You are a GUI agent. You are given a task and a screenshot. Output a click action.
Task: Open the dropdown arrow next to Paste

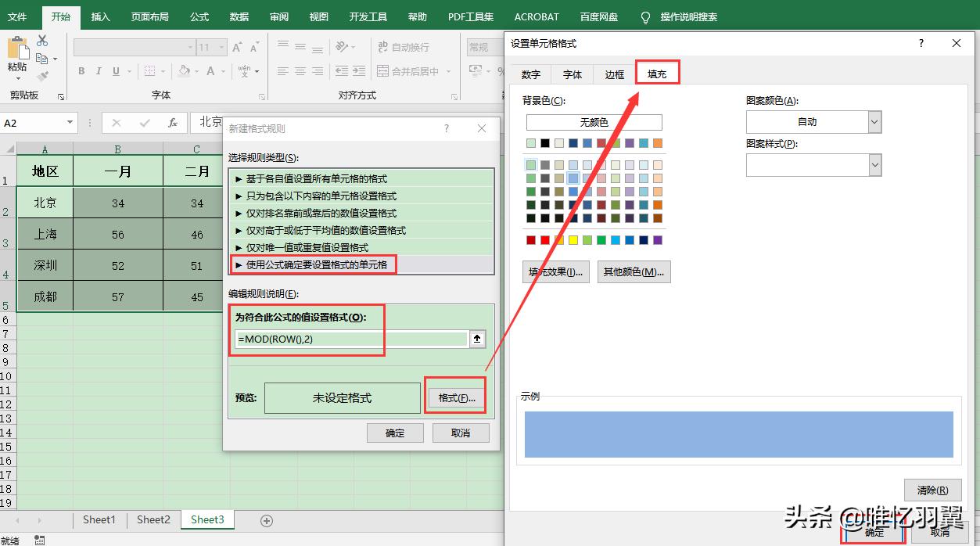point(17,77)
